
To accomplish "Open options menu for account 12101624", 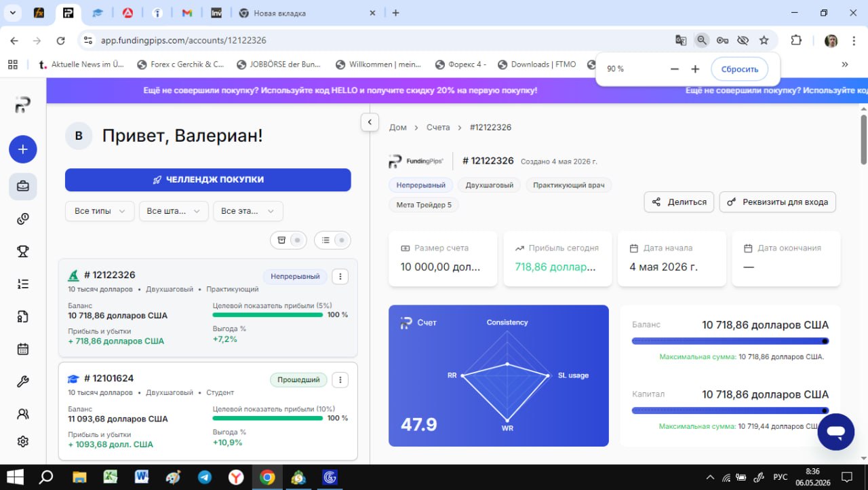I will tap(341, 379).
